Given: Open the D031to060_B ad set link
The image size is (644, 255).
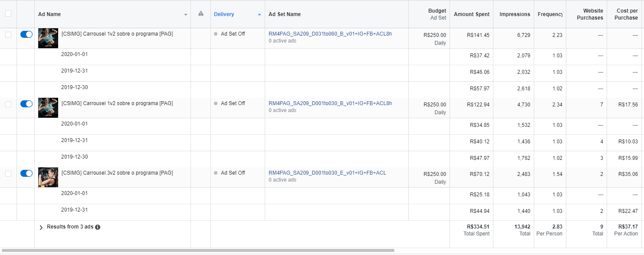Looking at the screenshot, I should (330, 34).
